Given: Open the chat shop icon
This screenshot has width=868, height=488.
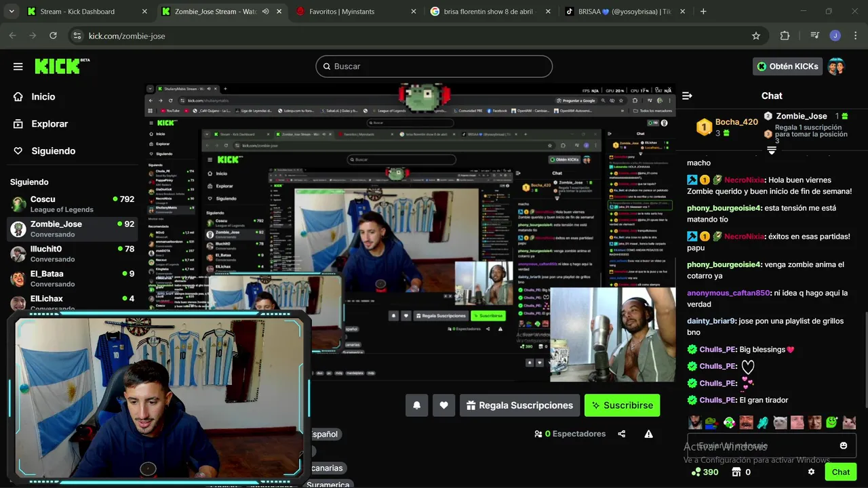Looking at the screenshot, I should pyautogui.click(x=736, y=472).
